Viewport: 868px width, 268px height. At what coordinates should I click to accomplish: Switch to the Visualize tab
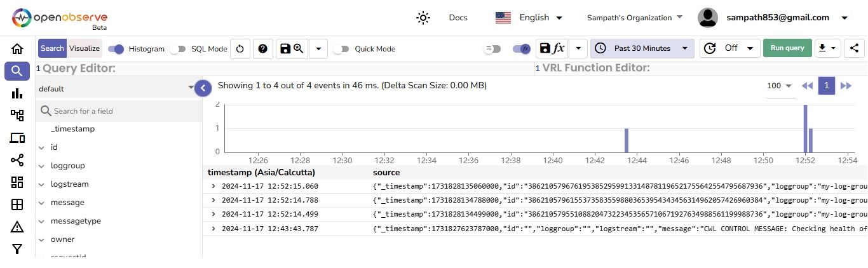click(84, 48)
